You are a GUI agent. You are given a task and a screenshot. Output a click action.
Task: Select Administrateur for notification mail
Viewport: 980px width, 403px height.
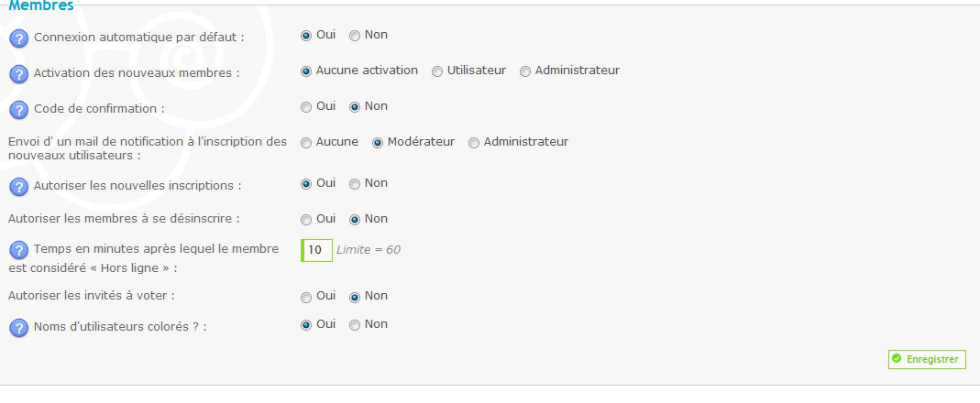pyautogui.click(x=474, y=143)
